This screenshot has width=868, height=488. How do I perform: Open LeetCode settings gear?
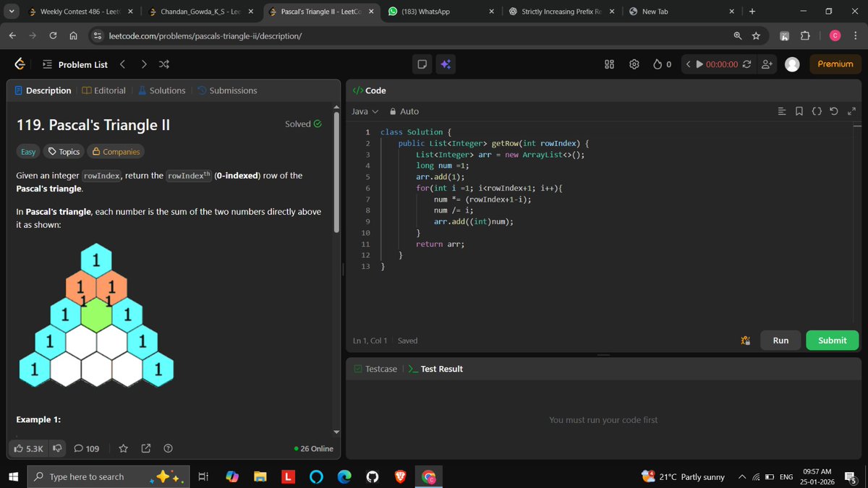[634, 64]
